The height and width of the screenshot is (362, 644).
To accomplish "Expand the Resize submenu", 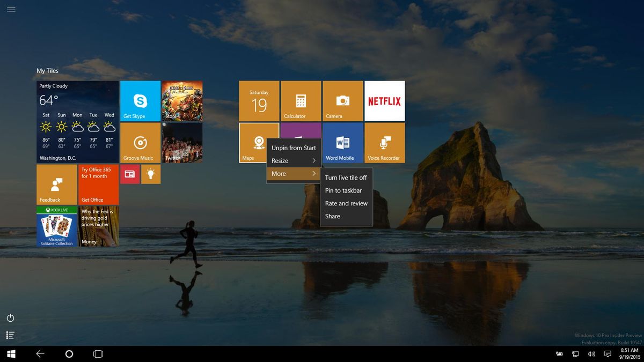I will (x=294, y=160).
